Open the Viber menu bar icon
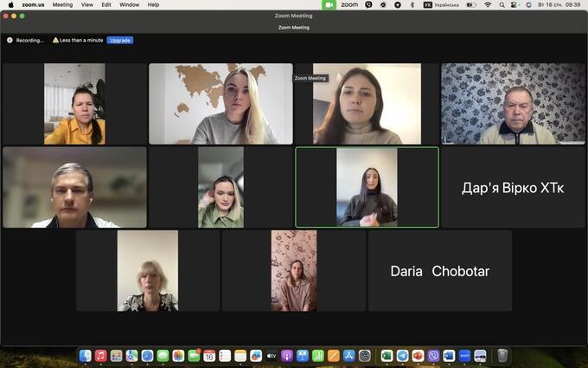The width and height of the screenshot is (588, 368). point(368,4)
